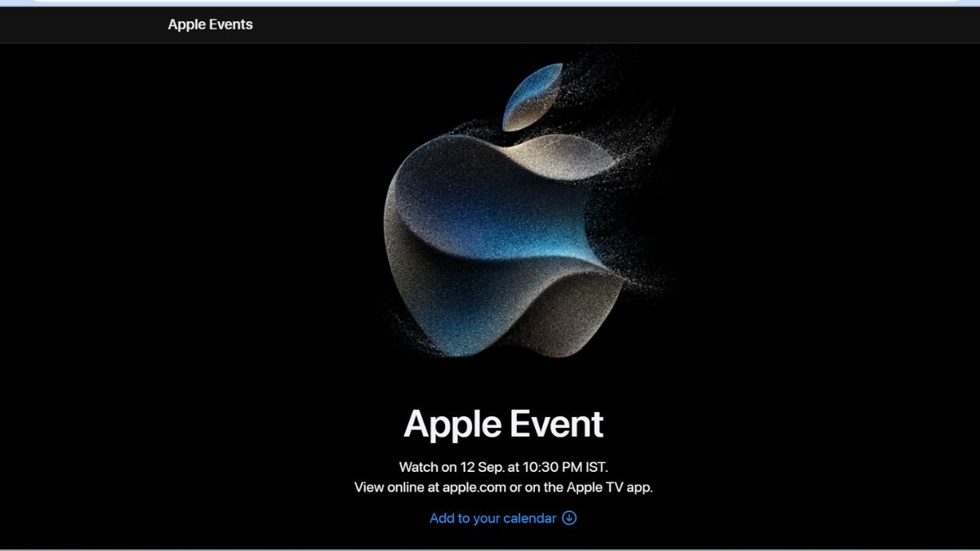
Task: Click the Apple Events header title
Action: point(210,24)
